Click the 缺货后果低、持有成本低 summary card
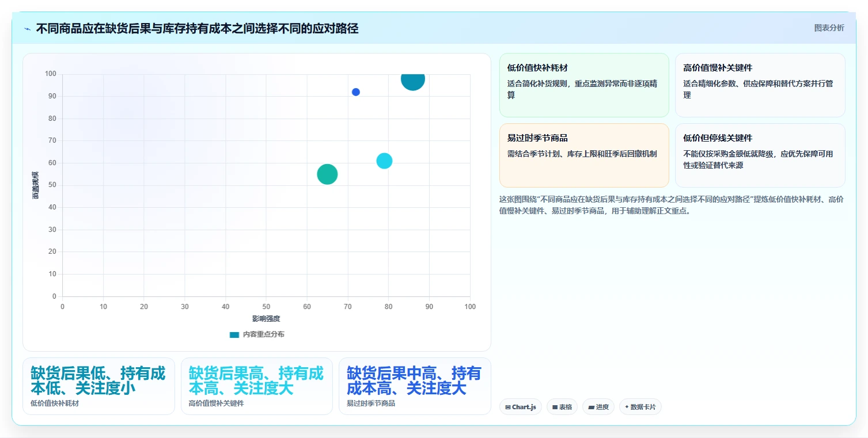Image resolution: width=868 pixels, height=438 pixels. point(98,386)
